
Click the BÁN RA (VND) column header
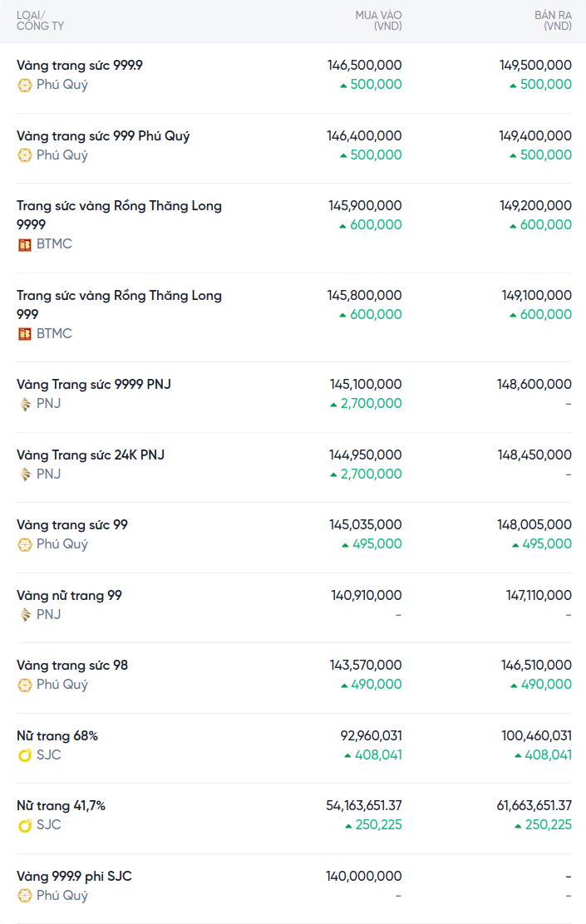click(x=553, y=21)
